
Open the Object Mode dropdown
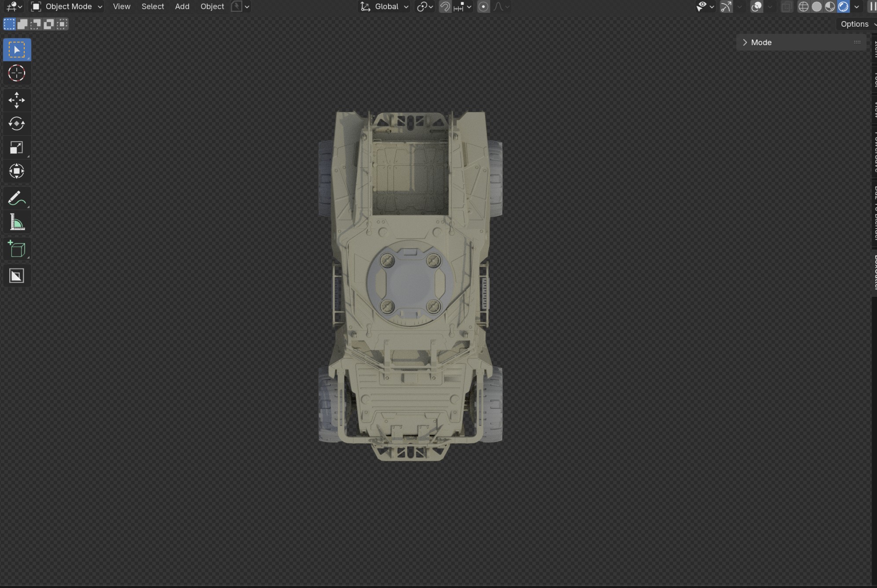click(x=67, y=7)
